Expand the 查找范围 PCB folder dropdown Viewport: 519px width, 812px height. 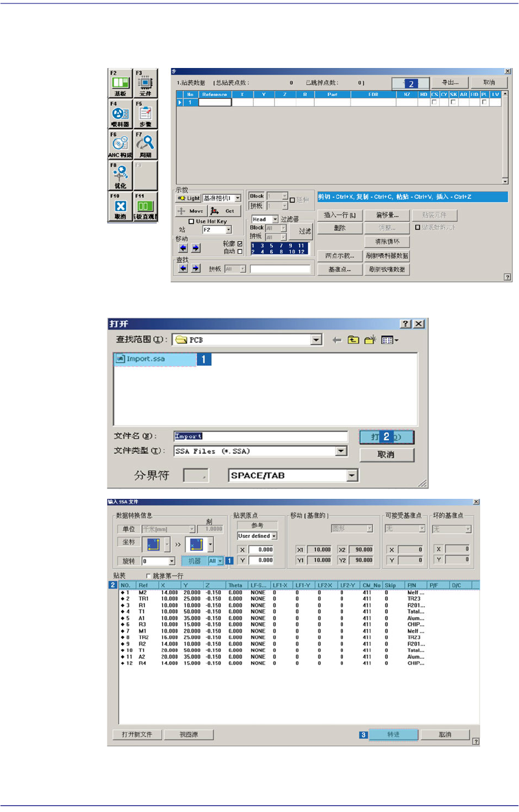click(316, 340)
